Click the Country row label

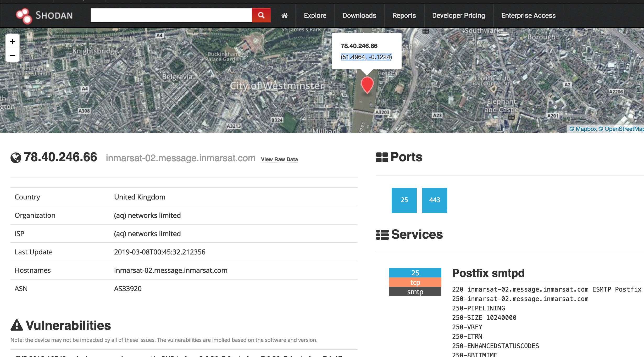pos(27,197)
